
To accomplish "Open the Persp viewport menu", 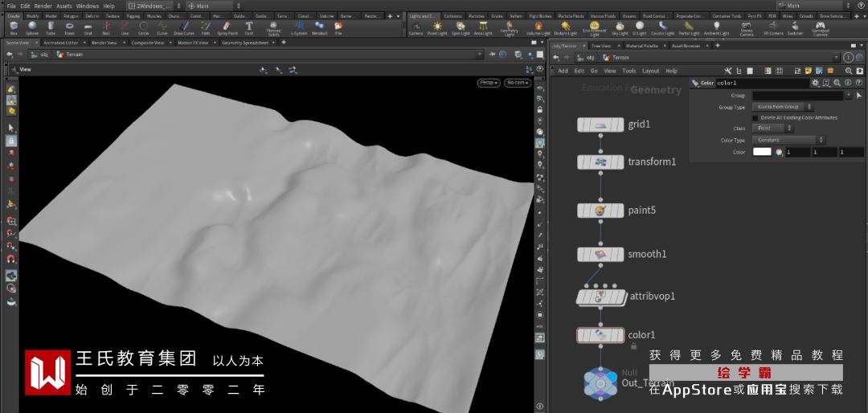I will click(488, 83).
